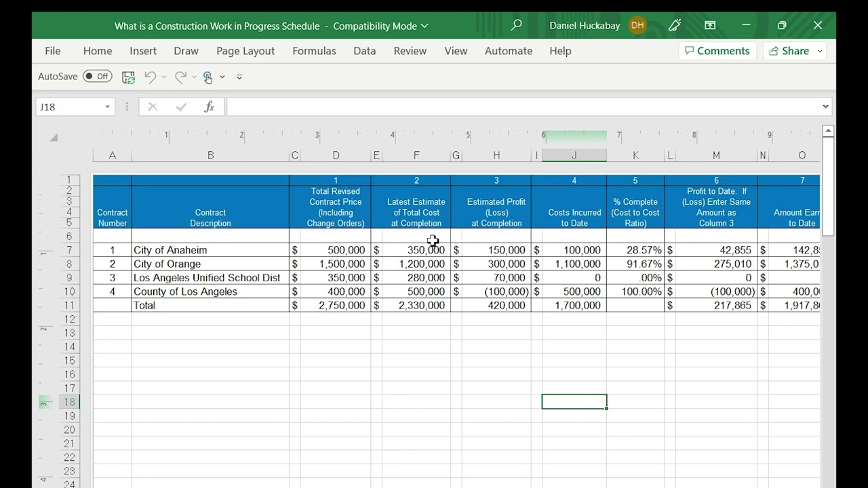Open the file name Compatibility Mode dropdown

pyautogui.click(x=425, y=26)
